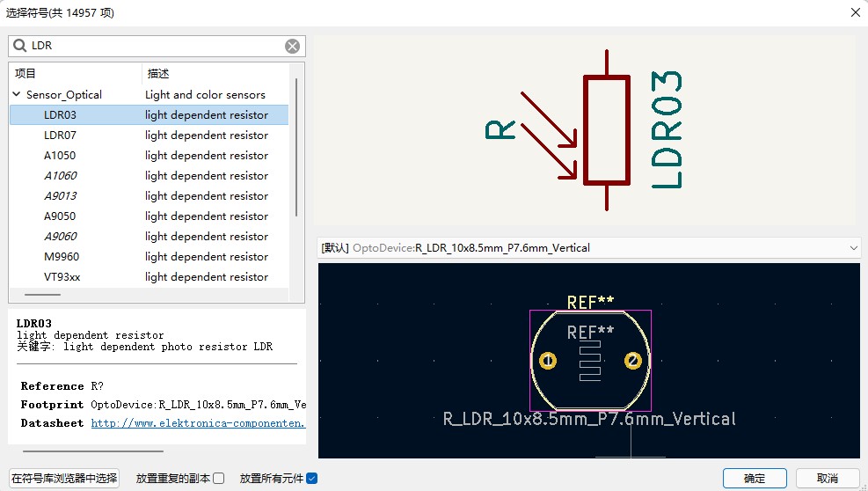The width and height of the screenshot is (868, 491).
Task: Click the 描述 column header
Action: (x=215, y=73)
